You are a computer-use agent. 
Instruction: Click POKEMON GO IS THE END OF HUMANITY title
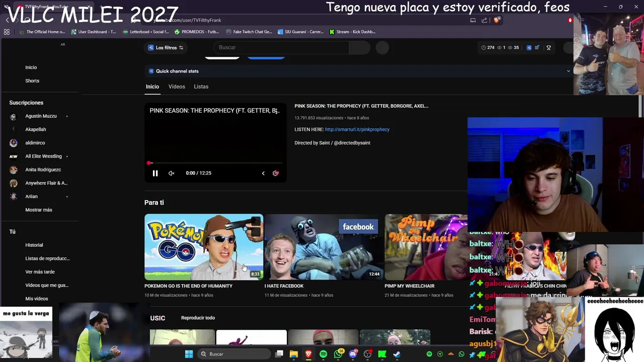point(188,286)
